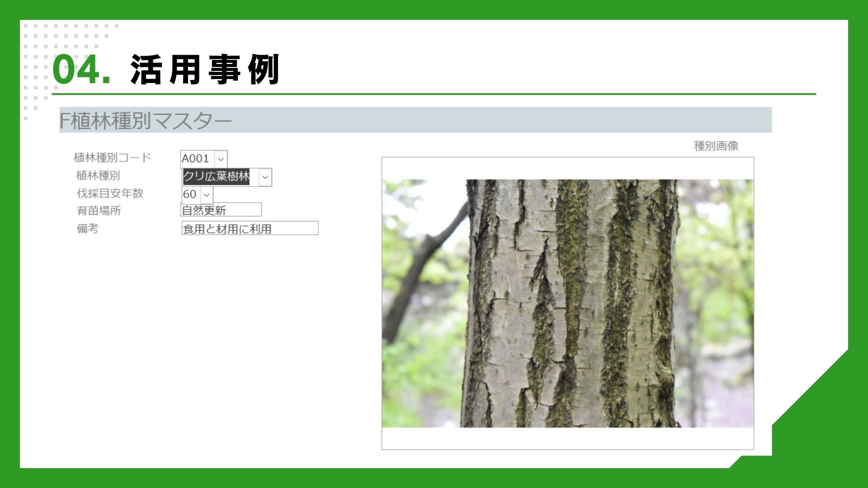Click the blank strip below the bark photo
Screen dimensions: 868x488
567,438
